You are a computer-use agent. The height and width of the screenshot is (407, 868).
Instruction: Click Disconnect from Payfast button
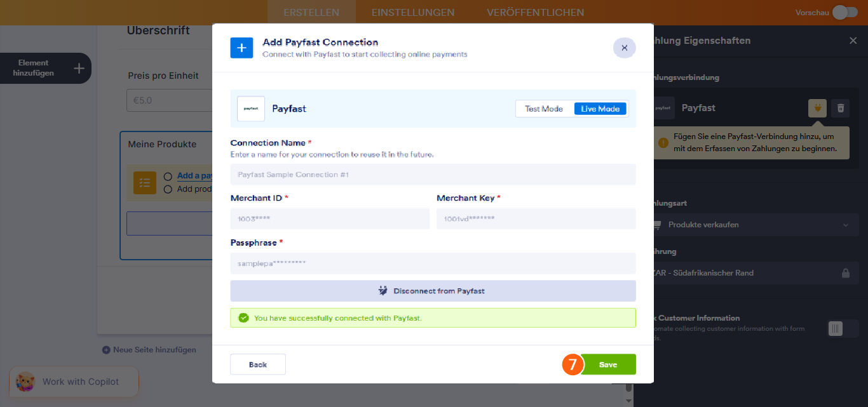[x=433, y=291]
